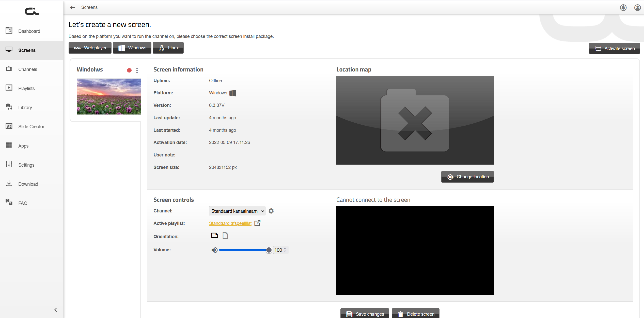Click the red offline status dot
Screen dimensions: 644x318
coord(129,70)
